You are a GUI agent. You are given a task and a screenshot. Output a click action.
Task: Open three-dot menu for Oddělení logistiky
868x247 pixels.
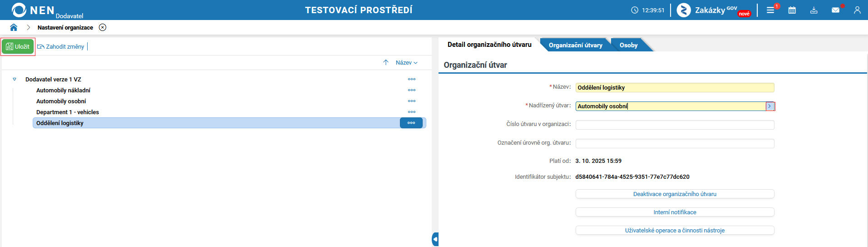(411, 123)
